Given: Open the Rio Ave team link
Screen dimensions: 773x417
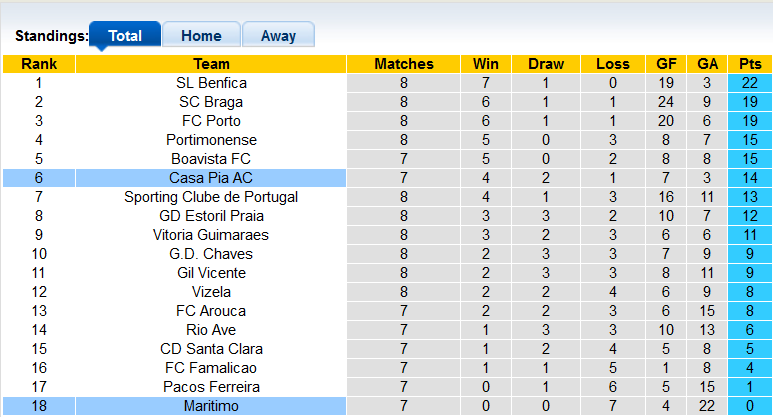Looking at the screenshot, I should click(211, 330).
